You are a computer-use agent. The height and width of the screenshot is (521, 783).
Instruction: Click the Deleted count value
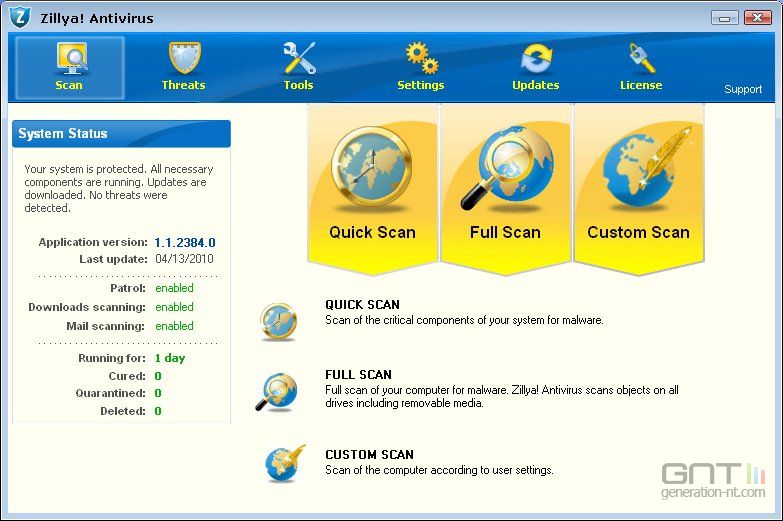tap(158, 411)
